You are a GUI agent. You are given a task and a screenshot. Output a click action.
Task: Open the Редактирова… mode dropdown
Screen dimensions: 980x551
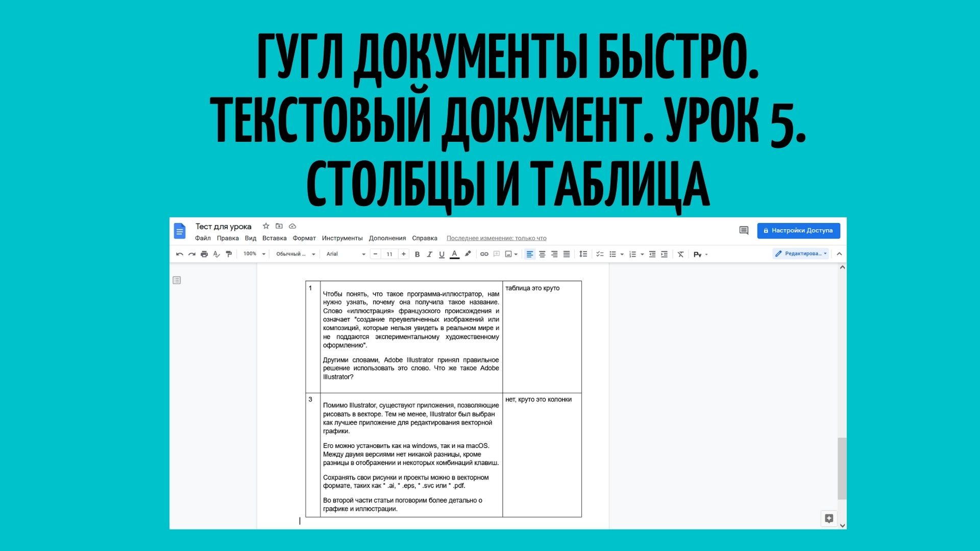click(800, 254)
